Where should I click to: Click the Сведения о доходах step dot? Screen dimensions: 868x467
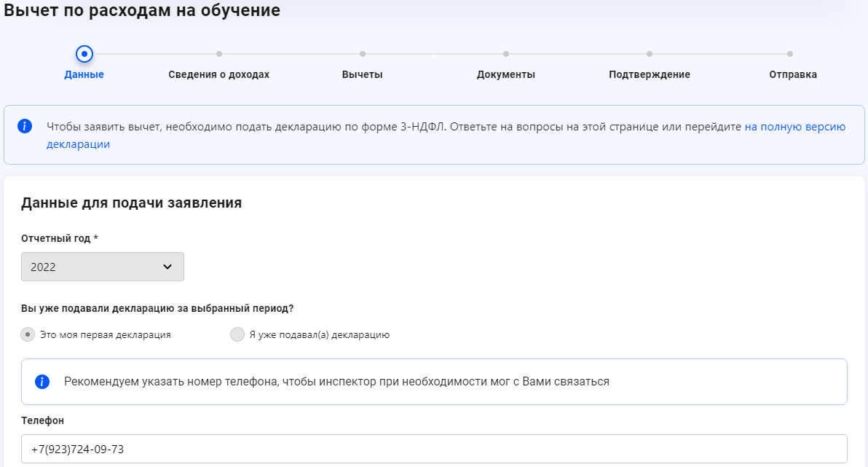coord(219,54)
